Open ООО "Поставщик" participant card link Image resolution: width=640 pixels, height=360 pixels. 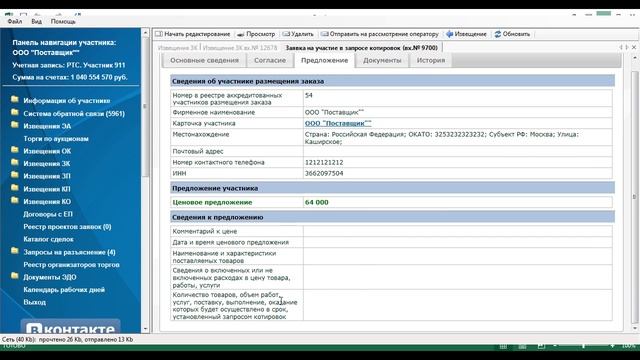pos(338,123)
